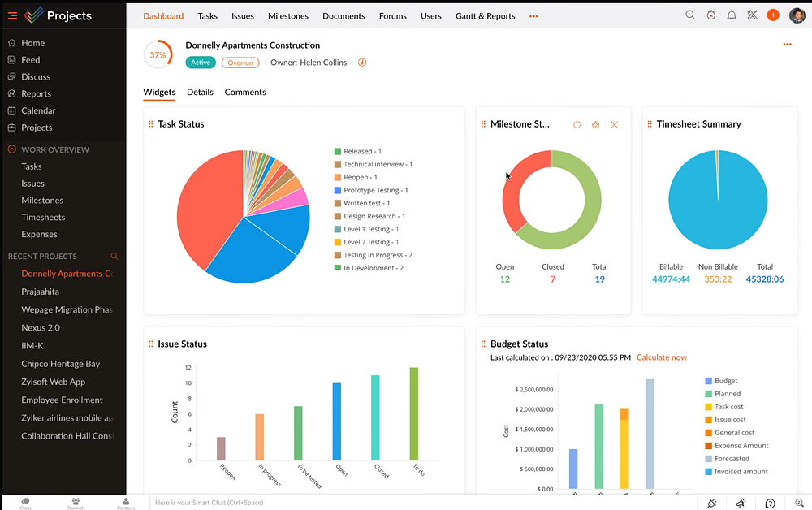Open Timesheets in Work Overview

43,218
